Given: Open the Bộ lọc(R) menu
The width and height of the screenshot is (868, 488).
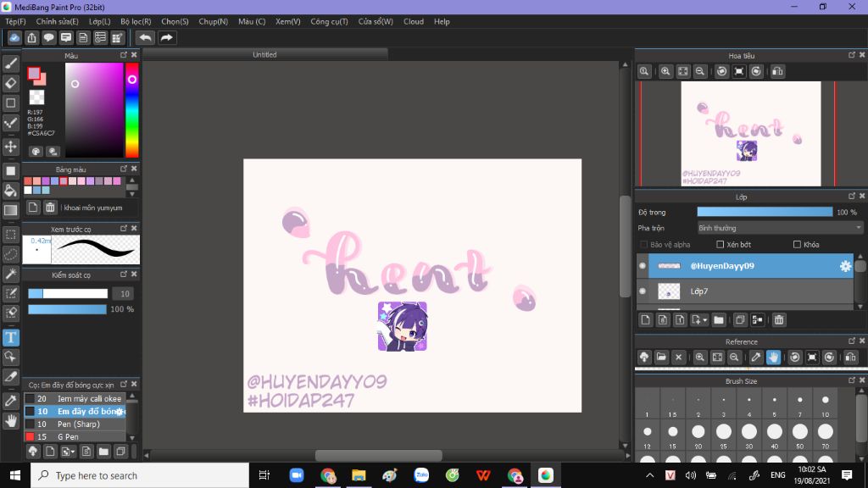Looking at the screenshot, I should pyautogui.click(x=136, y=21).
